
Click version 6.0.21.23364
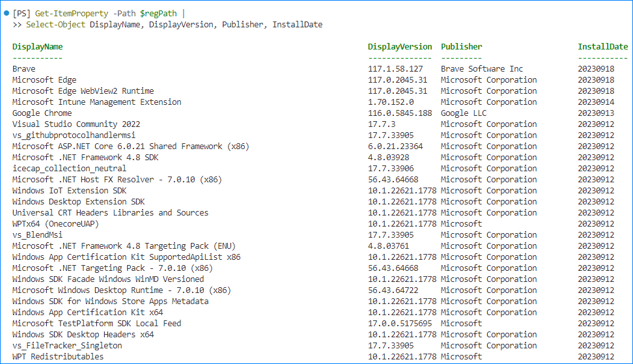pos(395,147)
